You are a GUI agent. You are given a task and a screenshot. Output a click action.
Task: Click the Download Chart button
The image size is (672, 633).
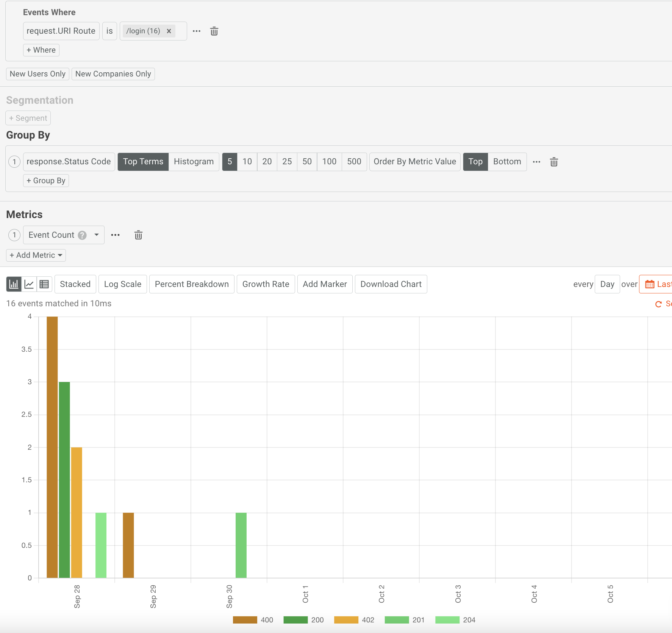(391, 284)
